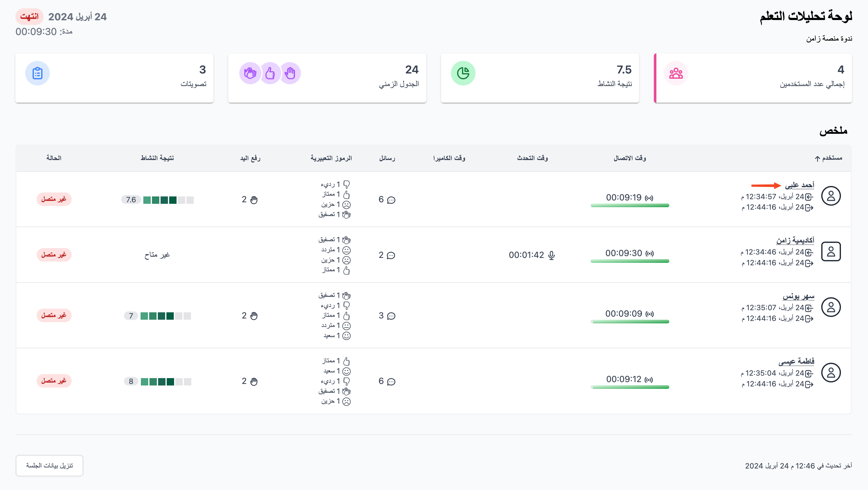This screenshot has width=868, height=490.
Task: Click the messages bubble icon in فاطمة عيسى row
Action: pyautogui.click(x=391, y=381)
